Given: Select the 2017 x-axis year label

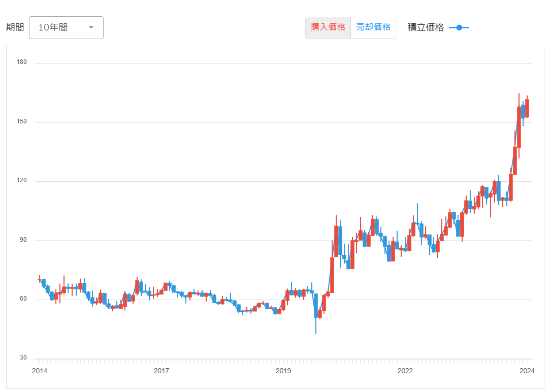Looking at the screenshot, I should click(x=161, y=371).
